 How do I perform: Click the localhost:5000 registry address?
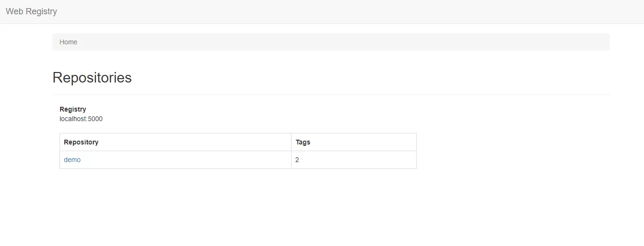80,119
